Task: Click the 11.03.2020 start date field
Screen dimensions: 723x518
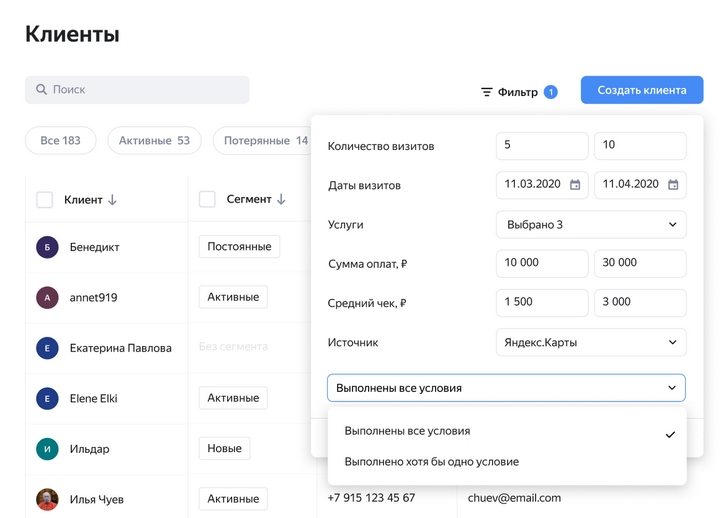Action: point(542,185)
